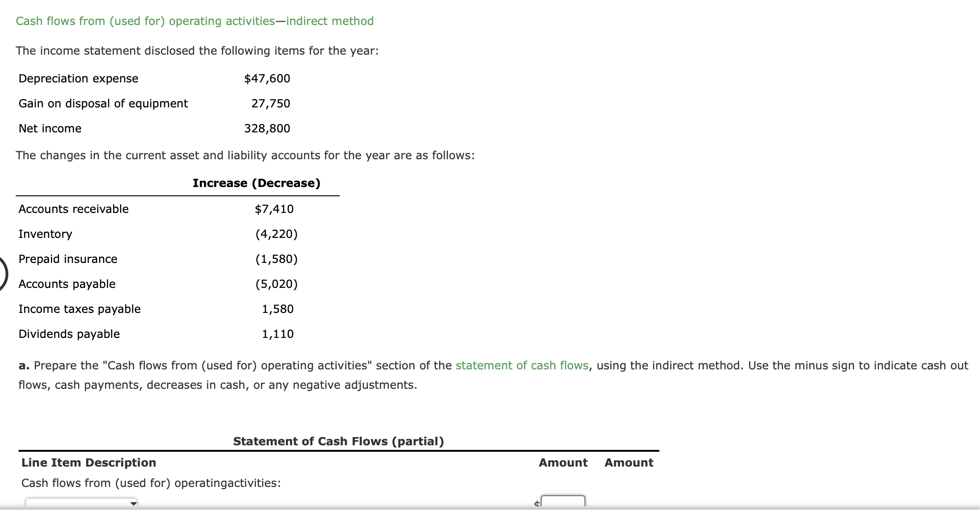Click the Income taxes payable row
This screenshot has width=980, height=511.
click(79, 309)
